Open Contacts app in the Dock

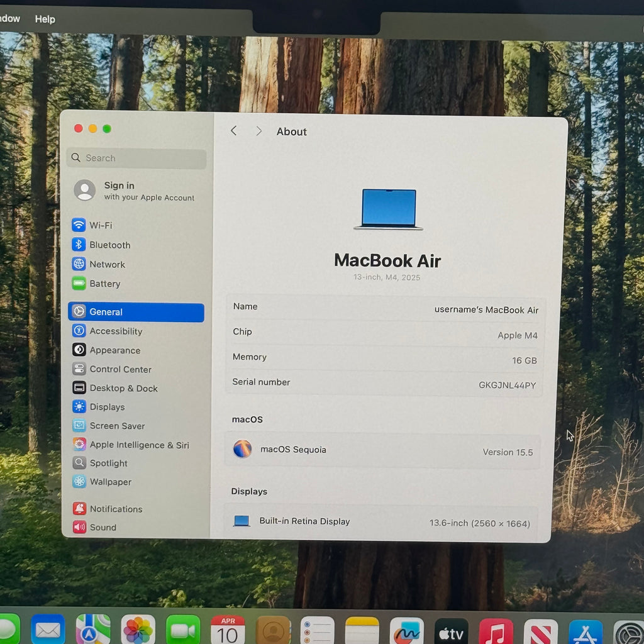[x=273, y=631]
